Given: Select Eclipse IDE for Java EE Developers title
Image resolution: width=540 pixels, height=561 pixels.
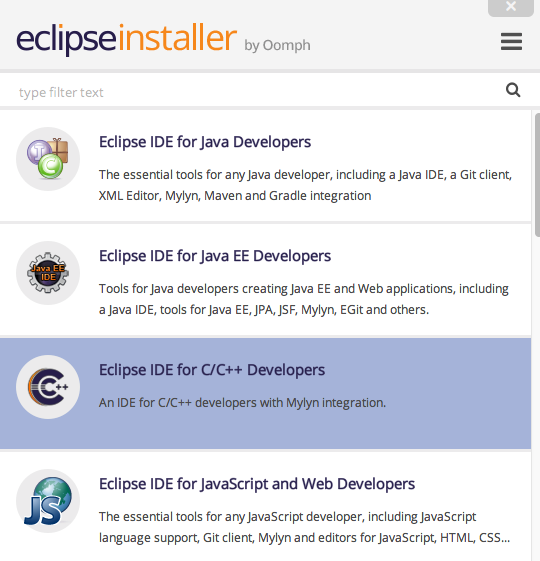Looking at the screenshot, I should tap(215, 256).
